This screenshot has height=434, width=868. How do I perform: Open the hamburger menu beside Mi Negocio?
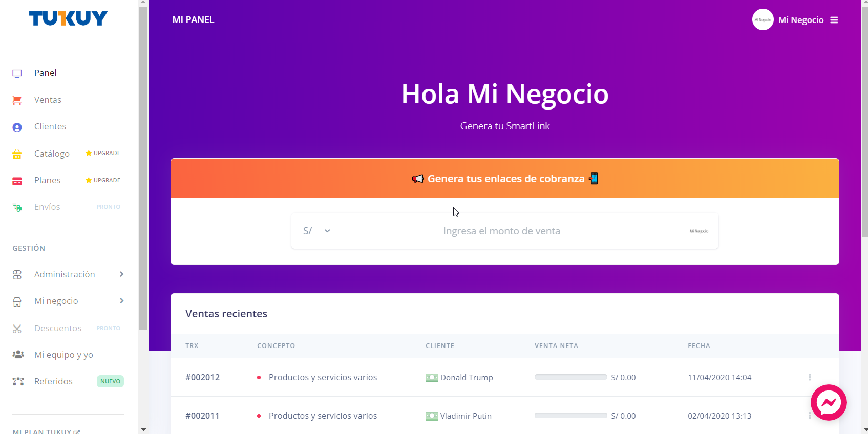834,20
